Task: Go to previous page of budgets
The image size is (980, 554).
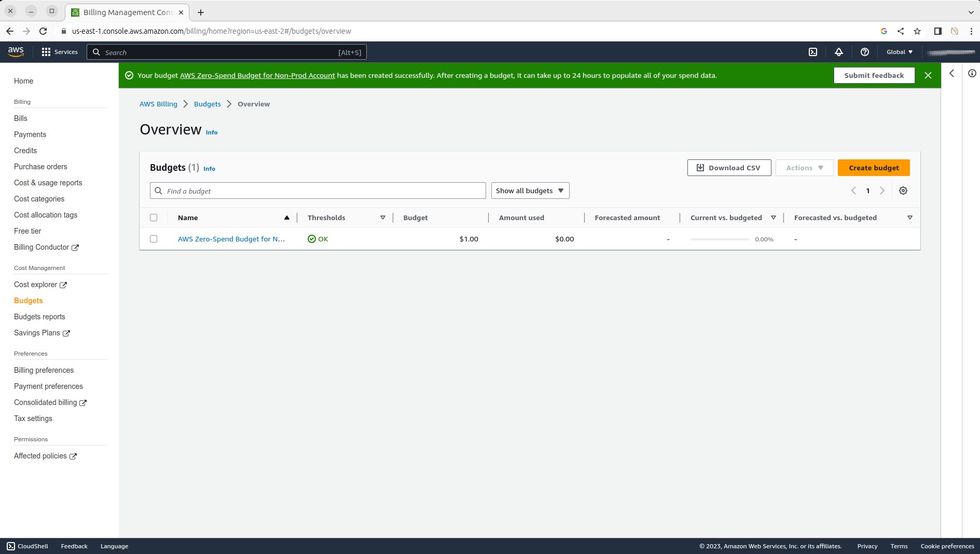Action: [x=853, y=191]
